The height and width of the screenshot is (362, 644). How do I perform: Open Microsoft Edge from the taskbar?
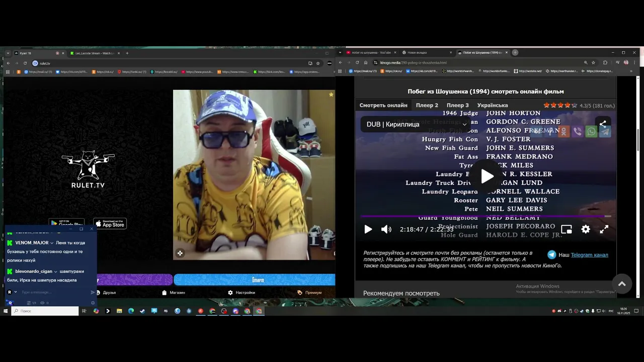131,311
